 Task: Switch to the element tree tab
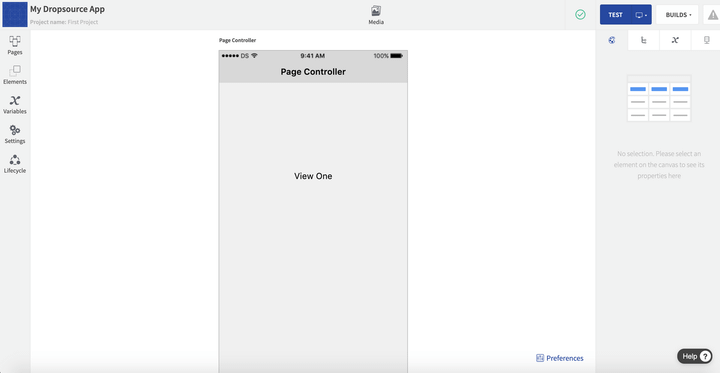(643, 40)
